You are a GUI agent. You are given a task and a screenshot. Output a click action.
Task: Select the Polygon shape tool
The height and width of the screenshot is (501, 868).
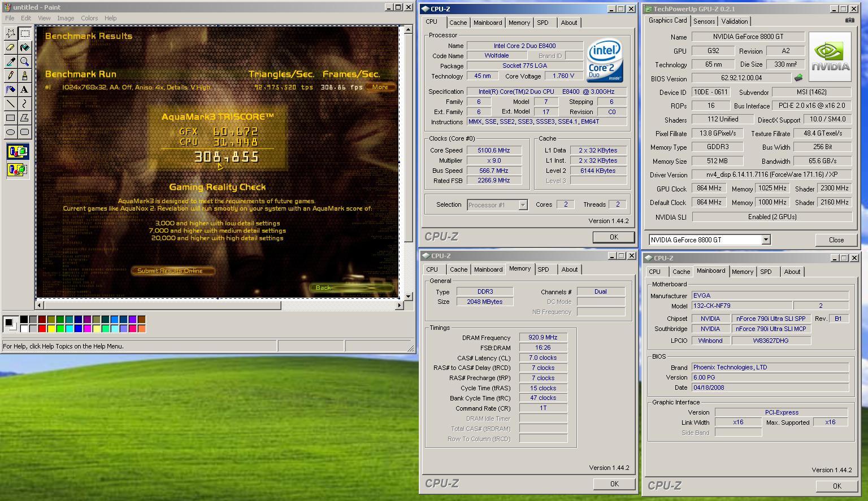tap(24, 118)
